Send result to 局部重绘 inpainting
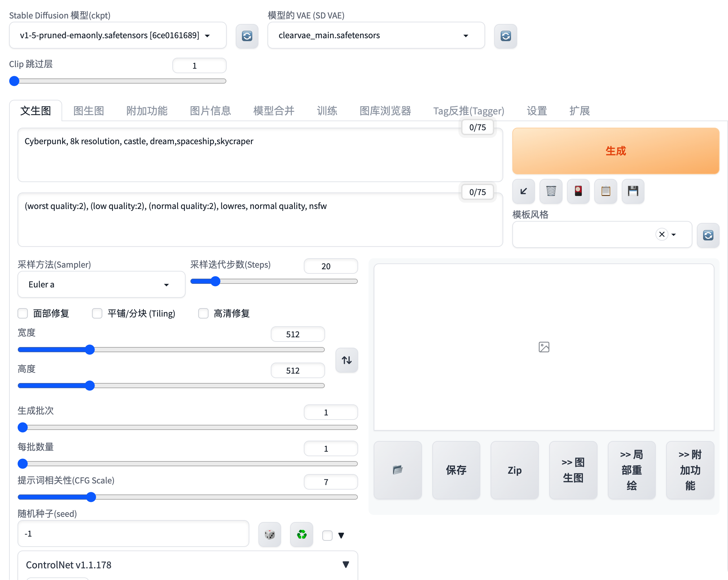This screenshot has height=580, width=728. click(631, 470)
